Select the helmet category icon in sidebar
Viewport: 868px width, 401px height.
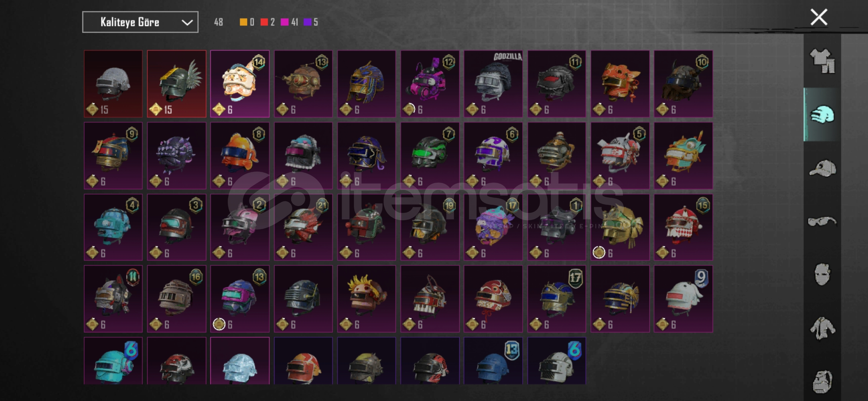(x=822, y=115)
